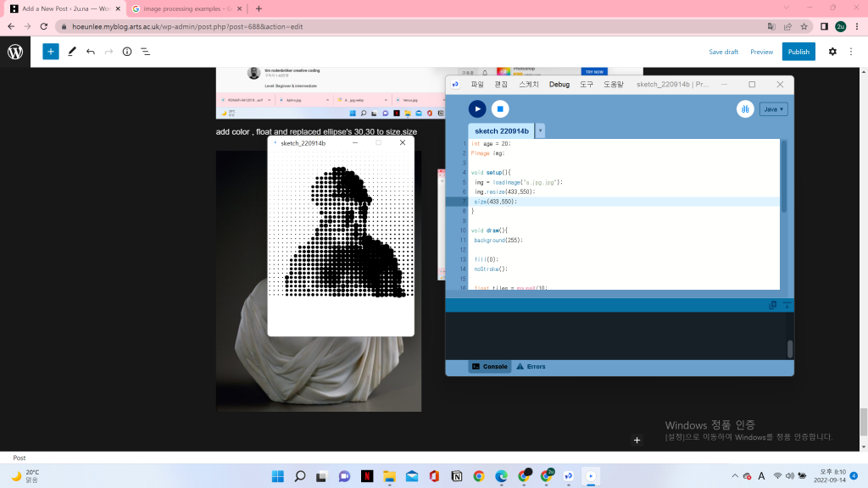
Task: Open the WordPress List View icon
Action: tap(146, 52)
